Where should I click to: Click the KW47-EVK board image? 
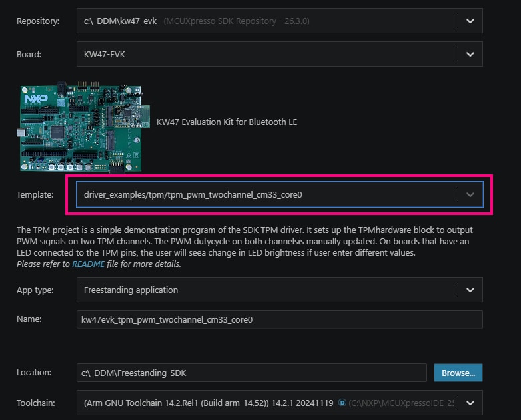pyautogui.click(x=83, y=126)
